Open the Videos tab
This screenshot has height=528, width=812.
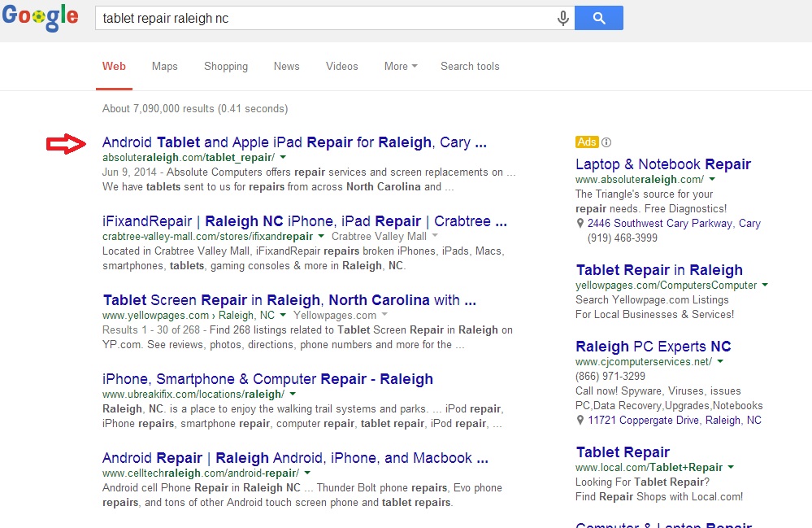click(x=341, y=67)
